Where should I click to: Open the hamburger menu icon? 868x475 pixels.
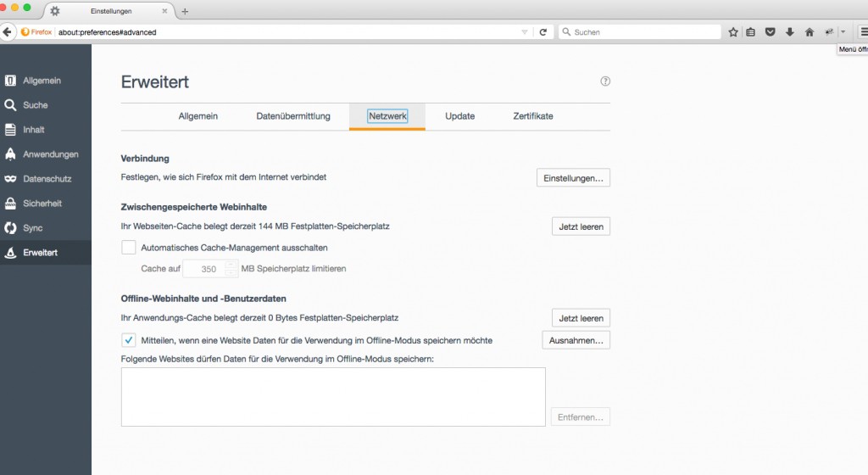863,32
